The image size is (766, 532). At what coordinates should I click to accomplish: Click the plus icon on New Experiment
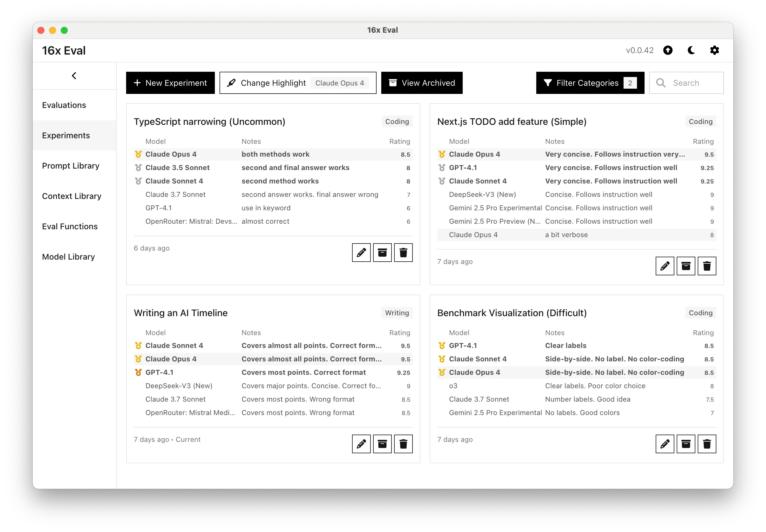pyautogui.click(x=137, y=83)
